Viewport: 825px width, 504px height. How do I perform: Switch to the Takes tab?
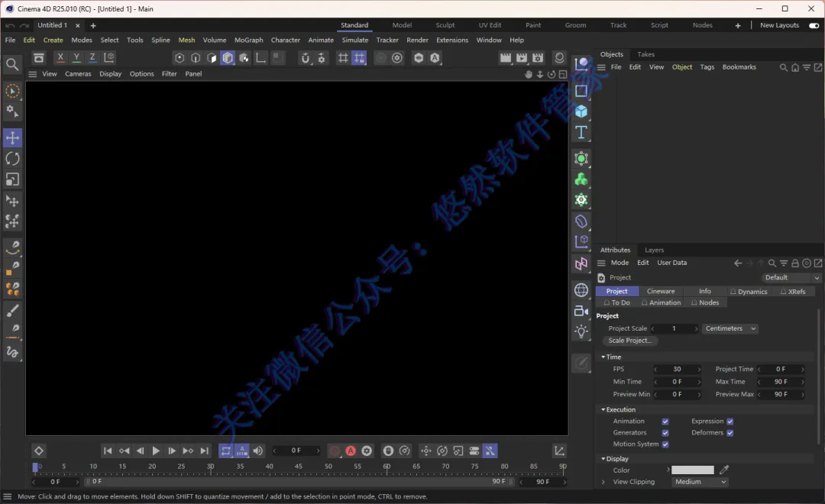(645, 54)
